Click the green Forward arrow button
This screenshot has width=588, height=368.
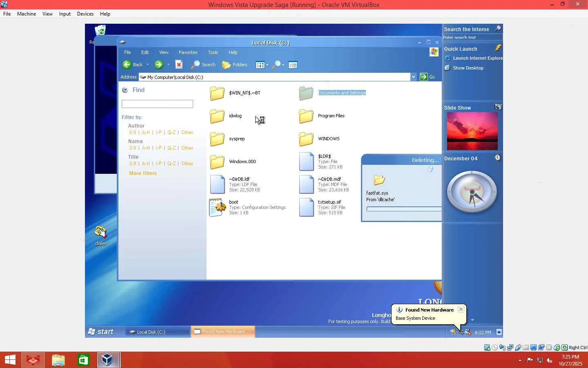159,65
